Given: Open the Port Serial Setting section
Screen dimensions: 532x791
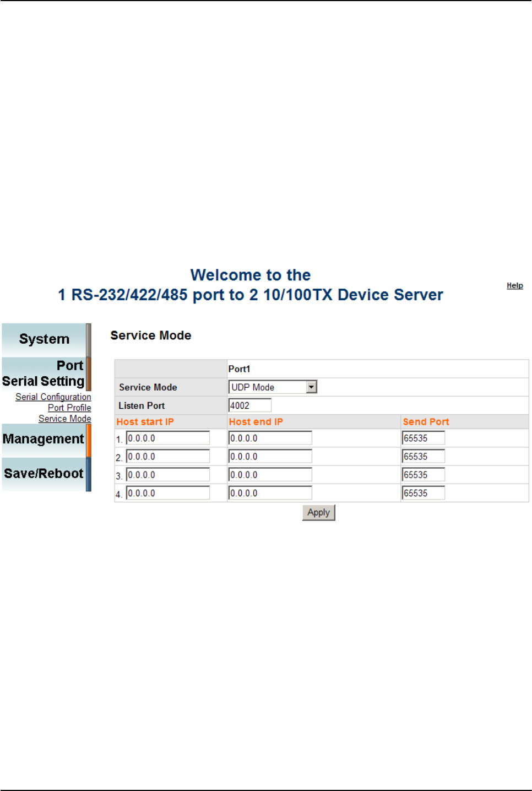Looking at the screenshot, I should [x=46, y=373].
